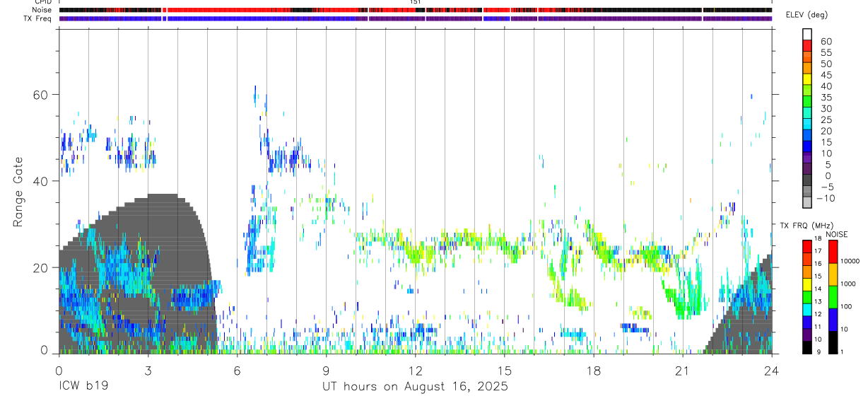Click the white top segment of ELEV bar

point(807,33)
